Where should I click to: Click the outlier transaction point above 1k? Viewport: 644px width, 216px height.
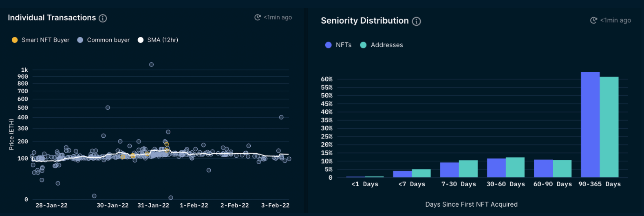151,64
